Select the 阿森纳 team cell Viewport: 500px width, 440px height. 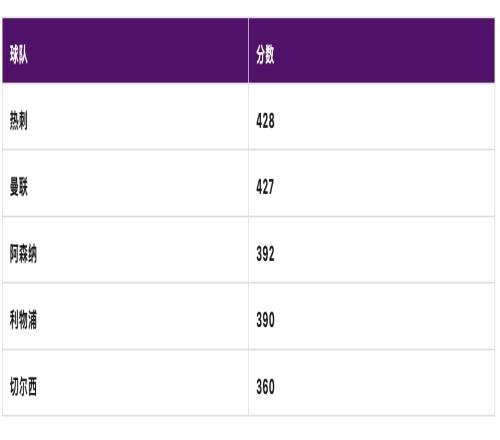click(125, 250)
